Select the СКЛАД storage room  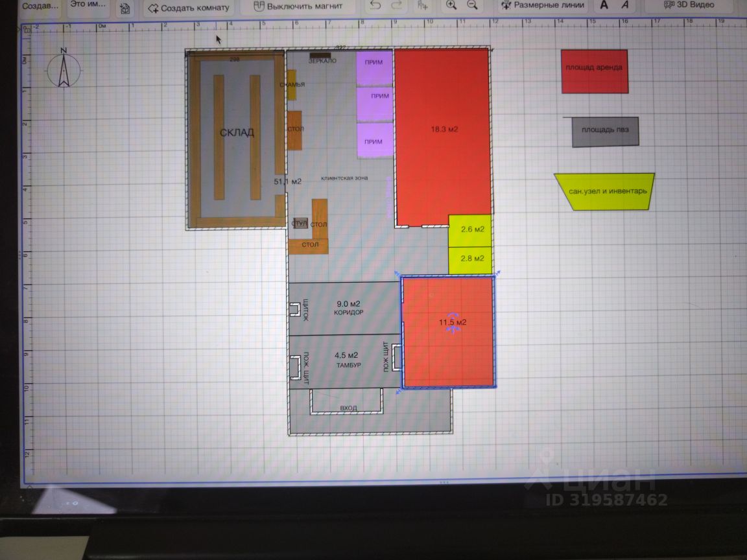[236, 139]
